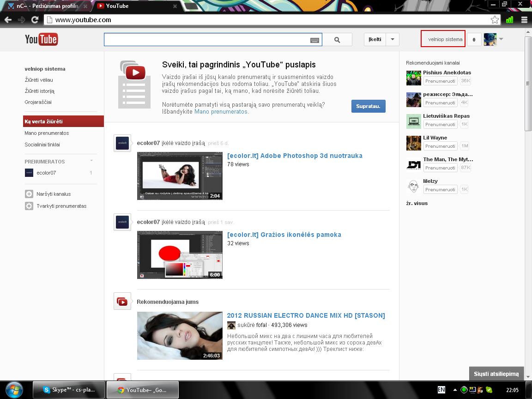Click the magnifying glass search button
The width and height of the screenshot is (532, 399).
click(x=337, y=40)
